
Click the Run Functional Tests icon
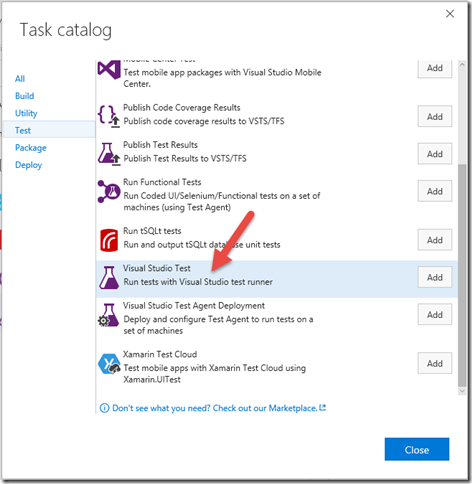pyautogui.click(x=109, y=191)
